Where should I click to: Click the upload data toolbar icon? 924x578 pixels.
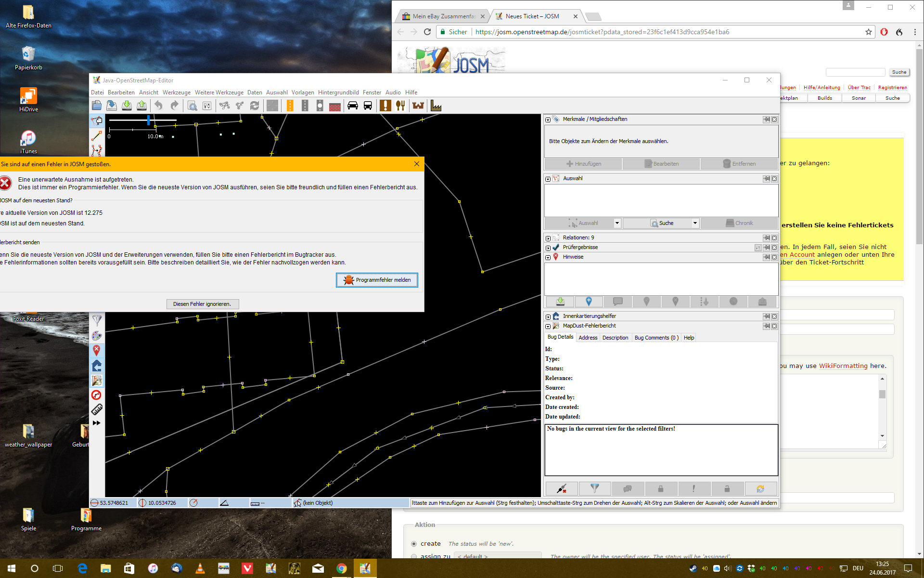(141, 106)
